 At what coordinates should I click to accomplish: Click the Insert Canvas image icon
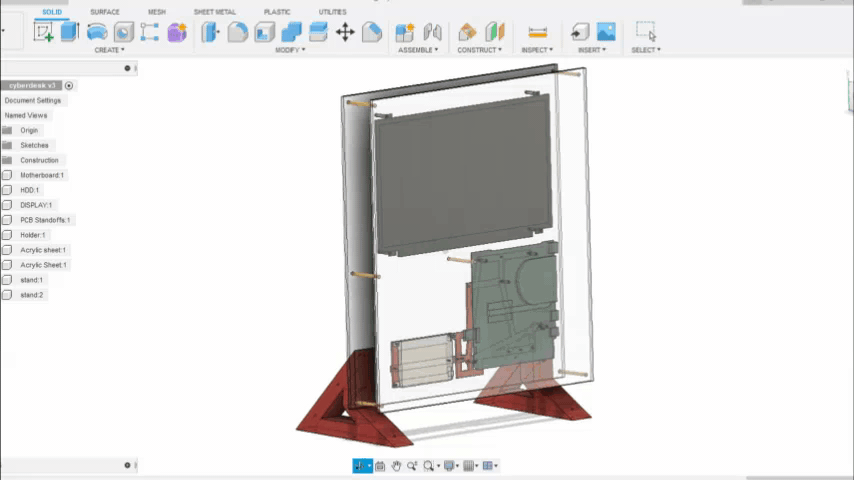coord(606,32)
